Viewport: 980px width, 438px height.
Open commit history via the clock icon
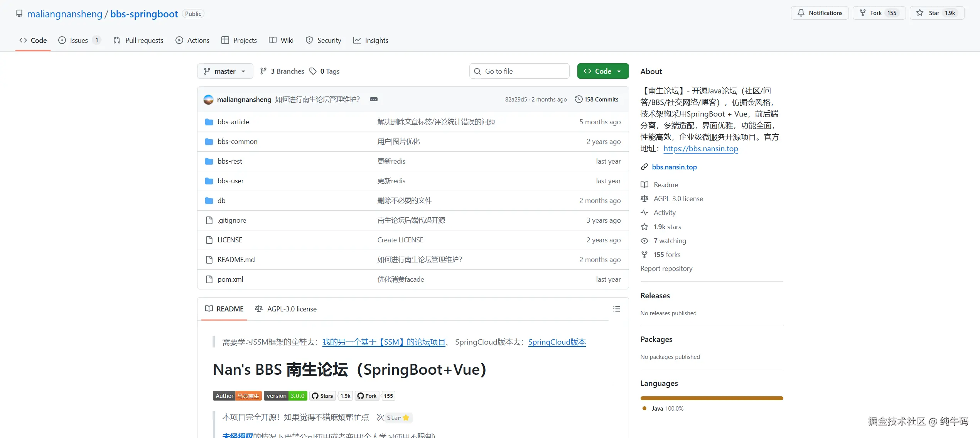click(x=579, y=99)
